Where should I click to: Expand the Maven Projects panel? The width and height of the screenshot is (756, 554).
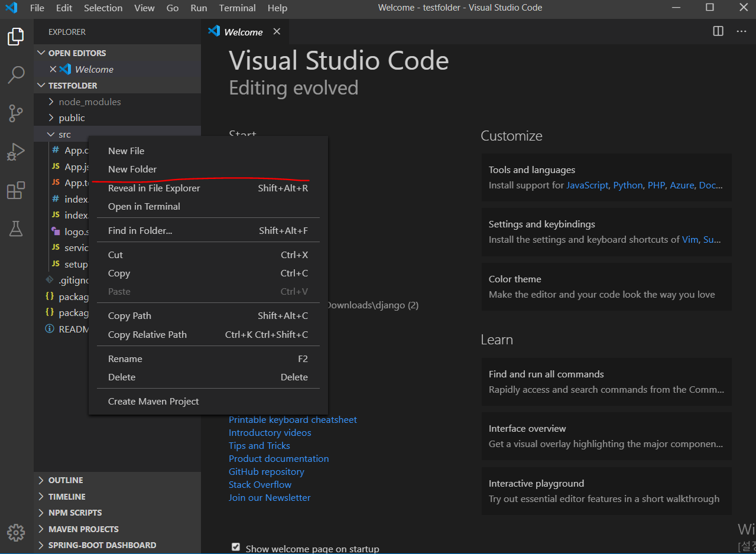(117, 529)
